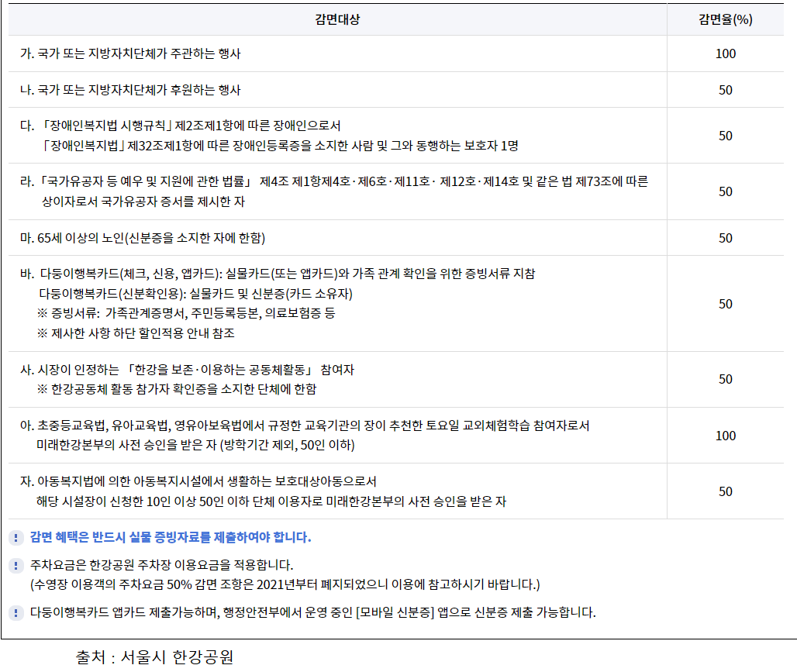Select the 100 value in row 가
797x672 pixels.
pyautogui.click(x=725, y=54)
